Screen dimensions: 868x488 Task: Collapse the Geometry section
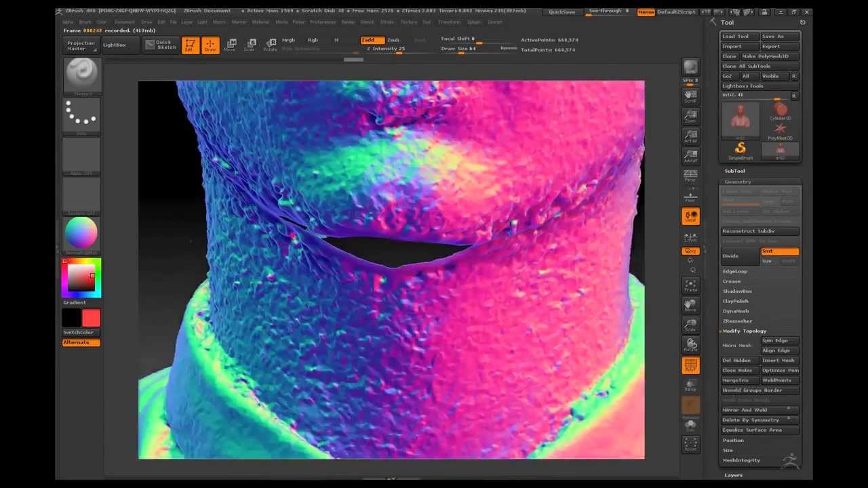pos(738,182)
